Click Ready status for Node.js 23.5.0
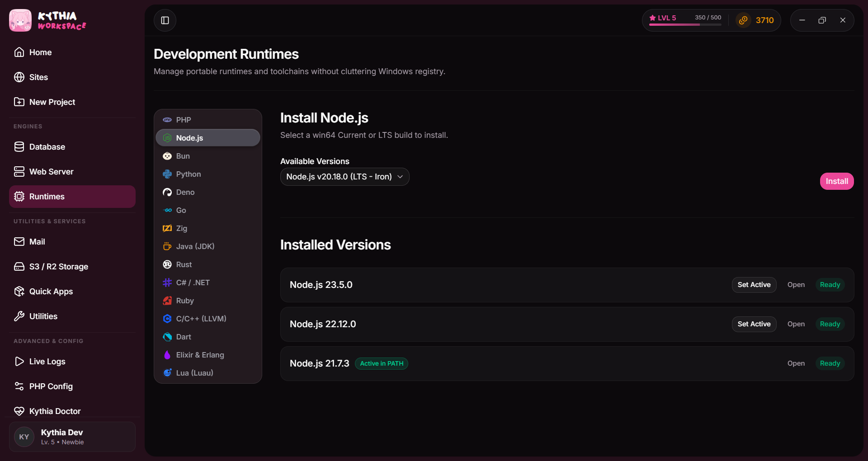 tap(830, 285)
